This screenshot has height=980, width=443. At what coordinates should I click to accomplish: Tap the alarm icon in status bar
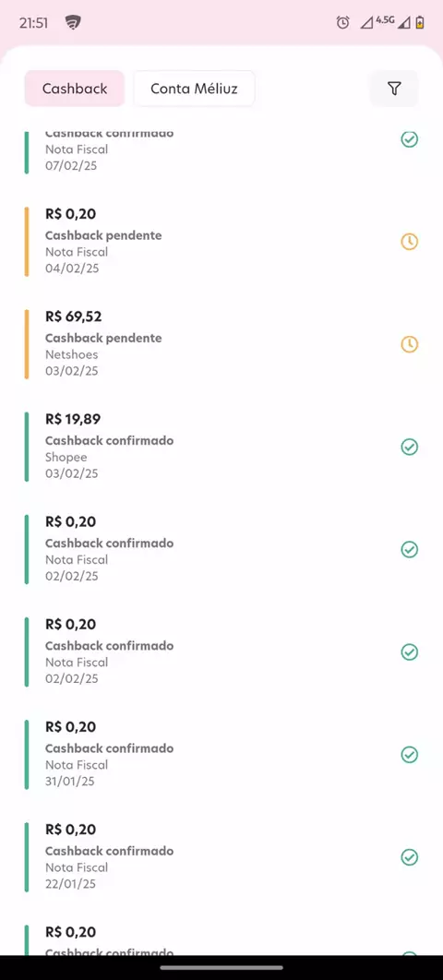(x=342, y=23)
